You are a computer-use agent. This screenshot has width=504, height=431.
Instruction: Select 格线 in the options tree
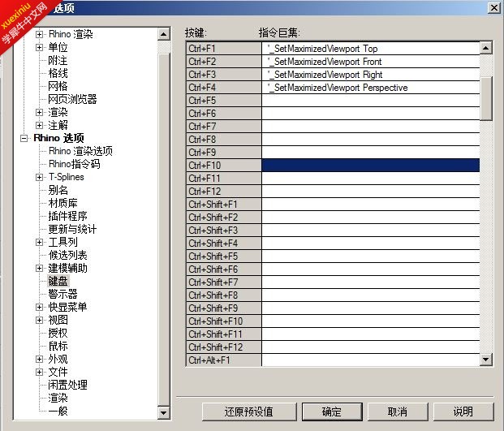(58, 73)
